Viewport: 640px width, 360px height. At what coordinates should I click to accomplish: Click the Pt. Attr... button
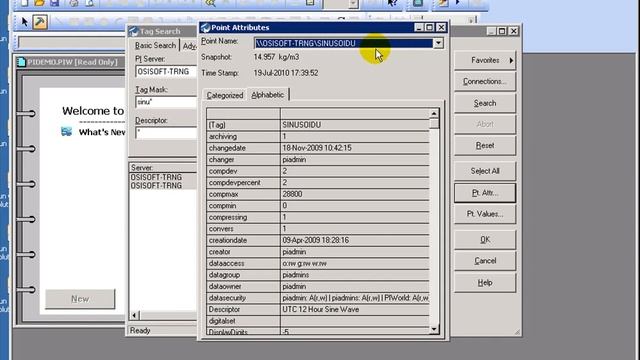point(485,193)
